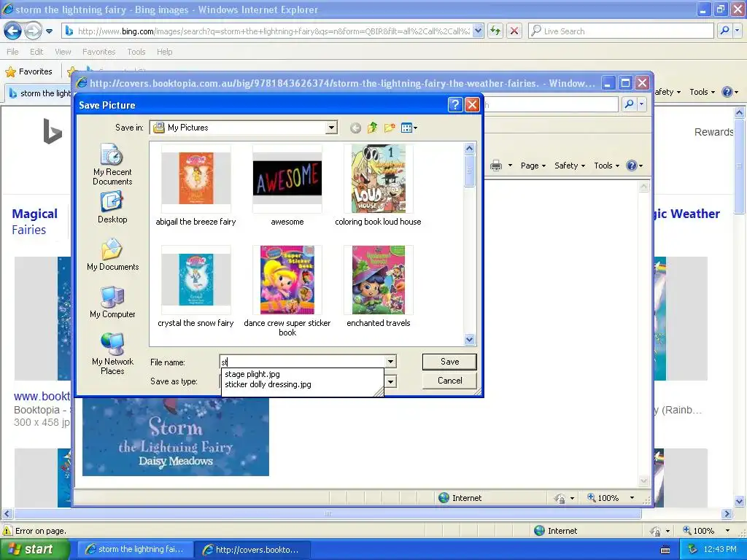Open the Favorites menu in menu bar
The width and height of the screenshot is (747, 560).
(x=99, y=52)
